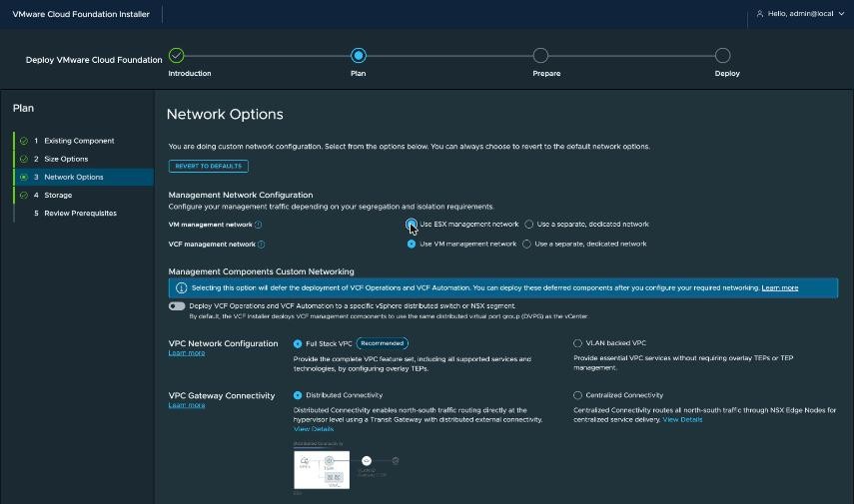This screenshot has height=504, width=854.
Task: Click the green check icon beside Size Options
Action: tap(23, 159)
